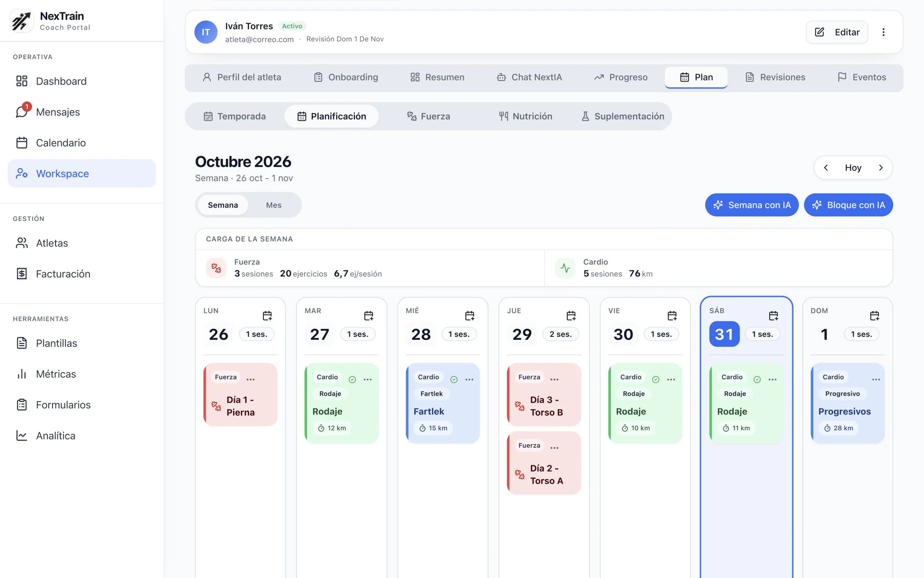Click the Semana con IA button

(x=752, y=205)
